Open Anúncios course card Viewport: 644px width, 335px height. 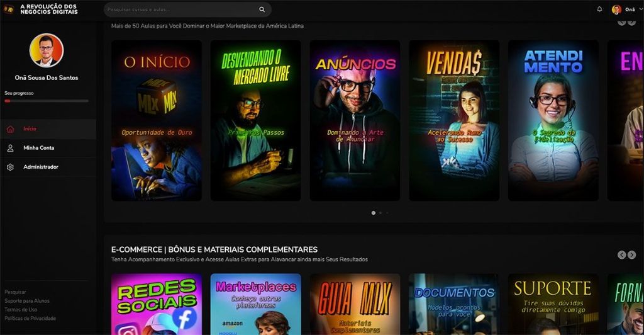click(355, 120)
